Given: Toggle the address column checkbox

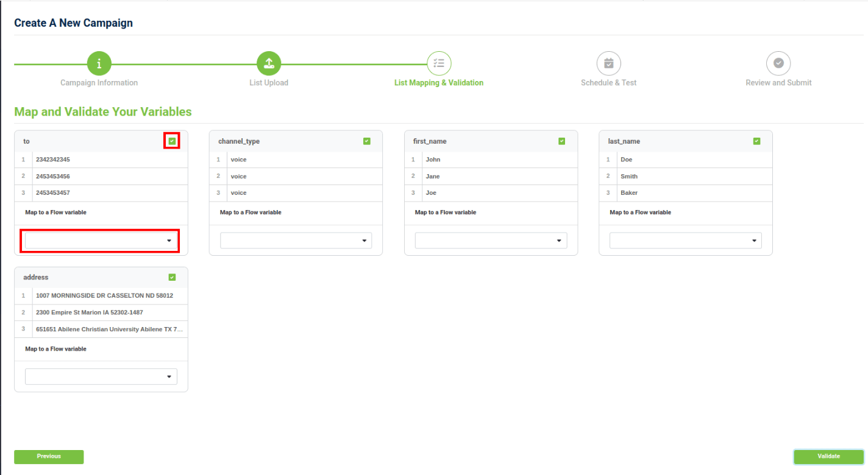Looking at the screenshot, I should point(172,277).
